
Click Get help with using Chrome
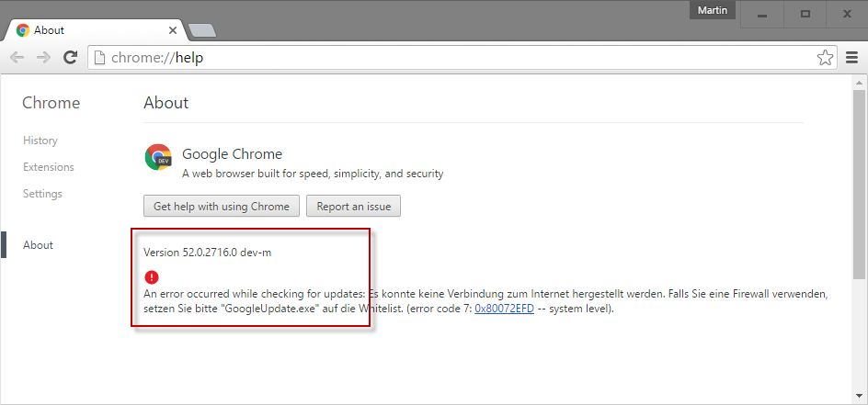222,206
